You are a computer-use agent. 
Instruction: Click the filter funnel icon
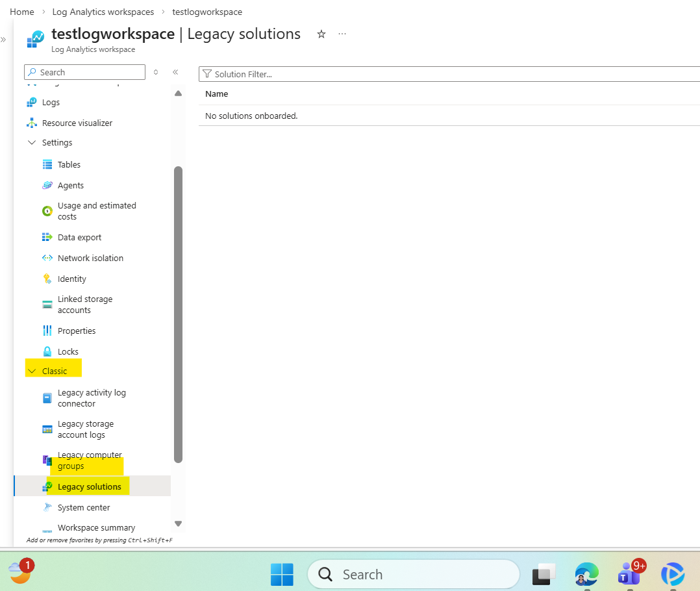pos(207,73)
